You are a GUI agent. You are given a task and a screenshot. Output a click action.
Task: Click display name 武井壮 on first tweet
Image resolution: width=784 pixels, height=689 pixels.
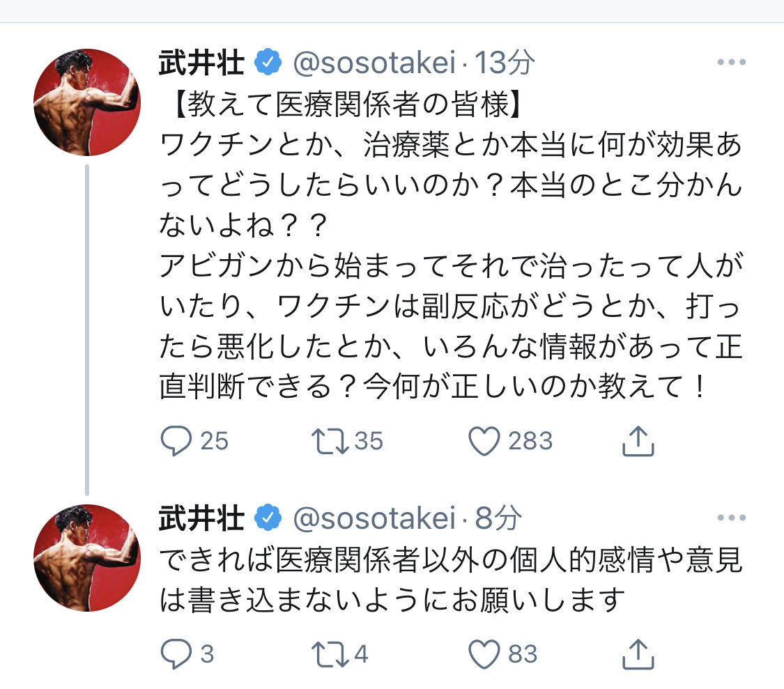click(201, 63)
